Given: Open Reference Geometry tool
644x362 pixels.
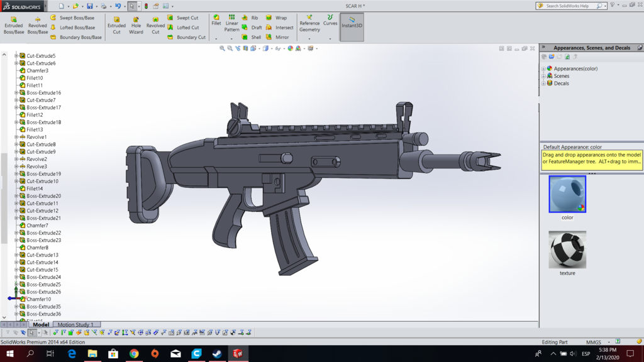Looking at the screenshot, I should (x=309, y=23).
